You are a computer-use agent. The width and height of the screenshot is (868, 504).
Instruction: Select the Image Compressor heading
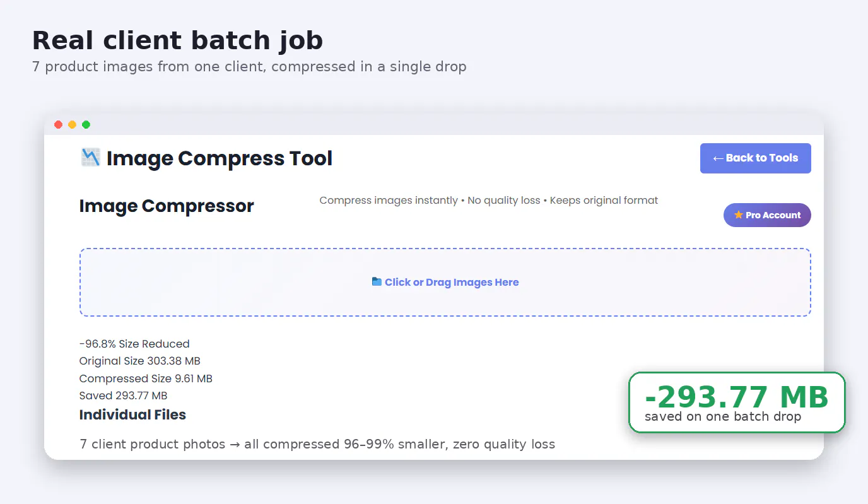coord(167,206)
